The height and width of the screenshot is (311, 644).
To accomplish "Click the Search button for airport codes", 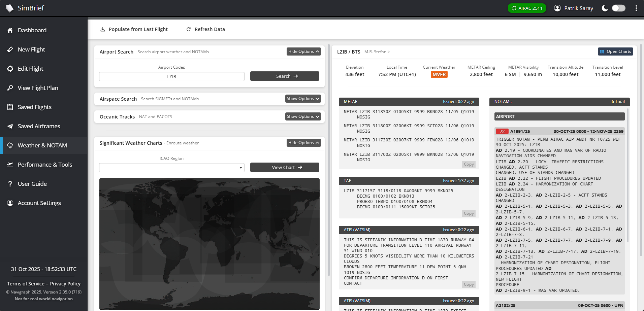I will tap(284, 76).
